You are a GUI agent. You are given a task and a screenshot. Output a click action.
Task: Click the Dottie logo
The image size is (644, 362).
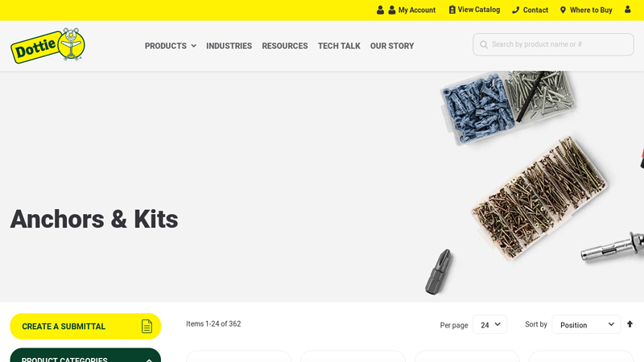48,45
